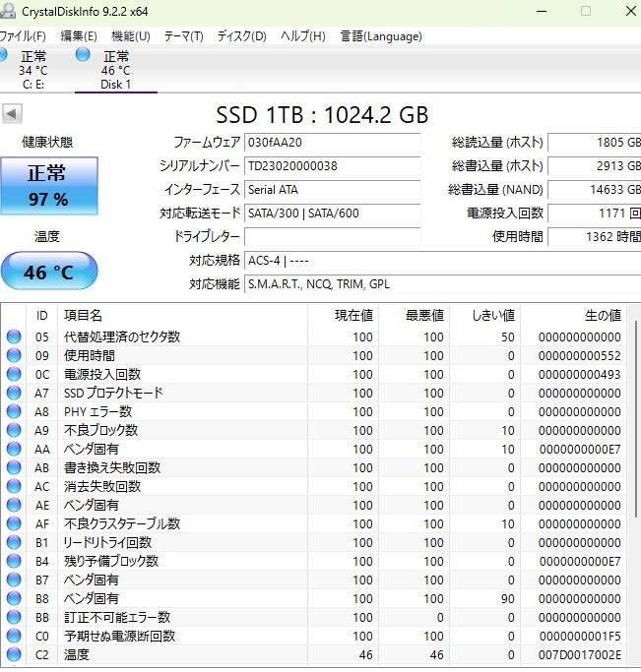Click status icon for attribute AE

[x=14, y=505]
